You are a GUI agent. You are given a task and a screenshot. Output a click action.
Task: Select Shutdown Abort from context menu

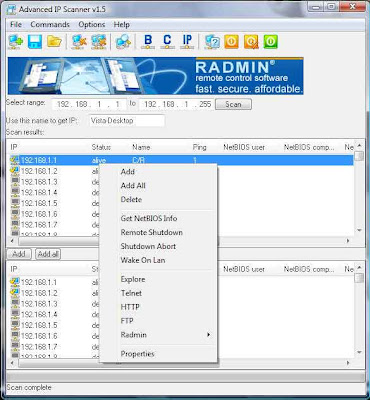pyautogui.click(x=158, y=246)
